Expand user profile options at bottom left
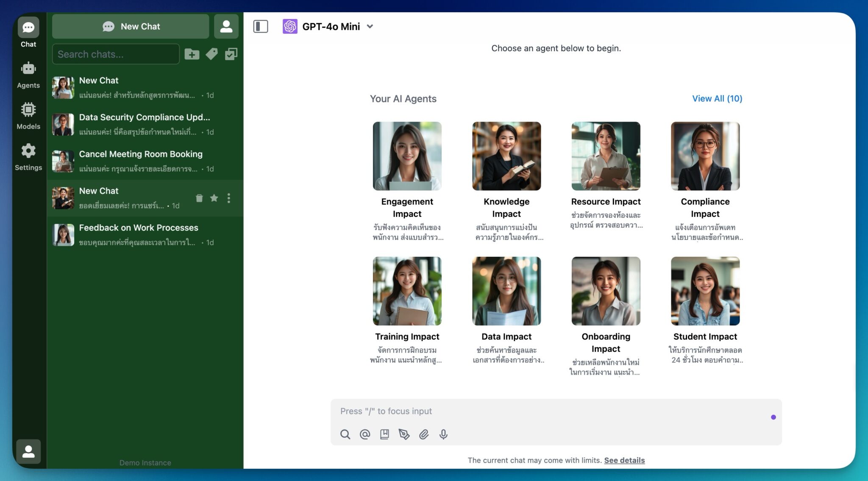The image size is (868, 481). [28, 451]
